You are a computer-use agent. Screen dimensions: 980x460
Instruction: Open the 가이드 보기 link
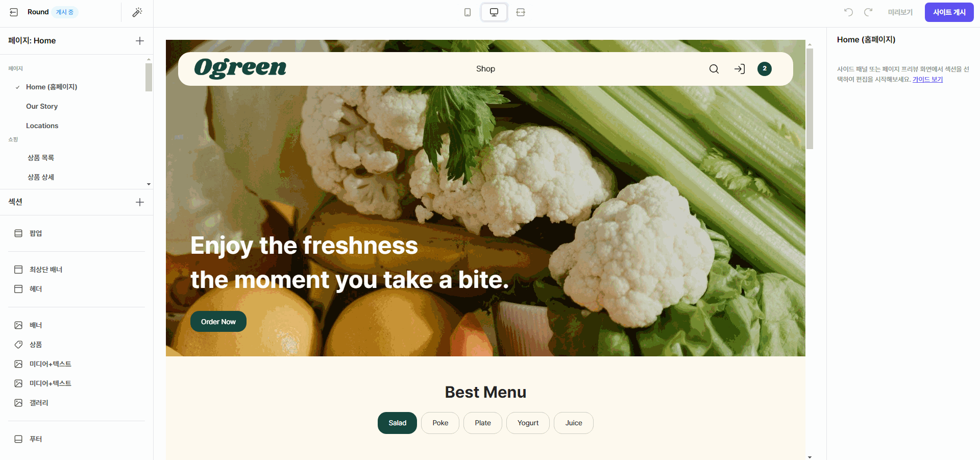(x=927, y=79)
